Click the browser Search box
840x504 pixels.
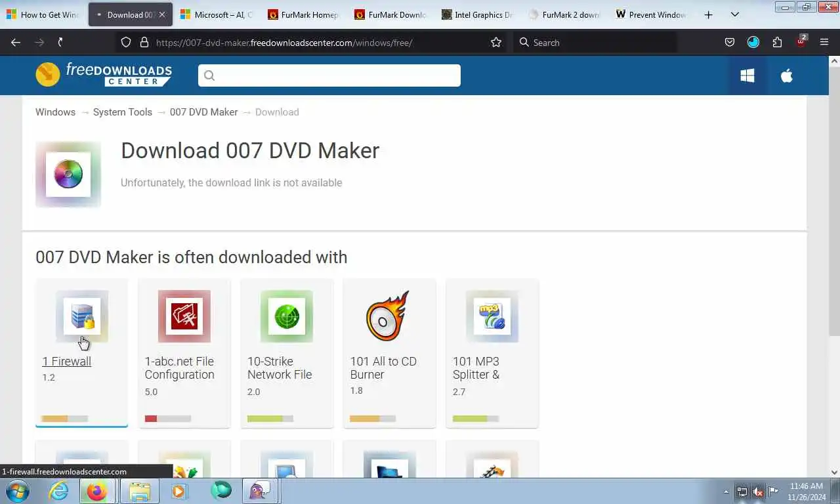coord(595,42)
